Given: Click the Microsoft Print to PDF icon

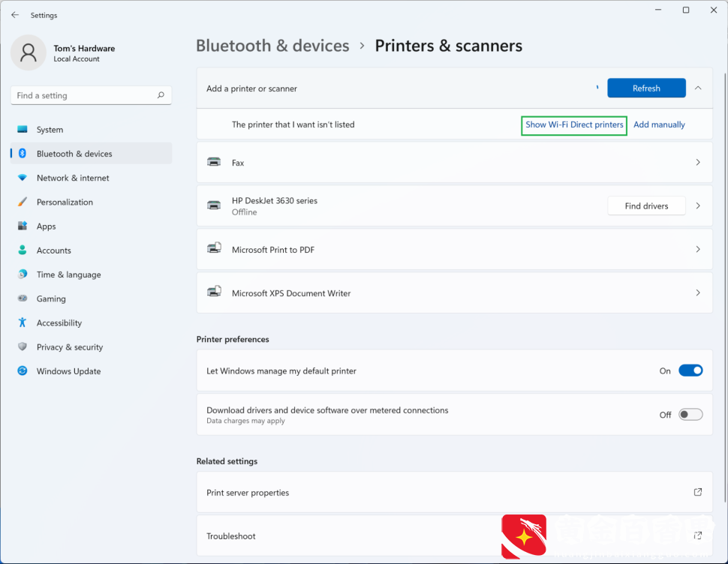Looking at the screenshot, I should pos(214,248).
